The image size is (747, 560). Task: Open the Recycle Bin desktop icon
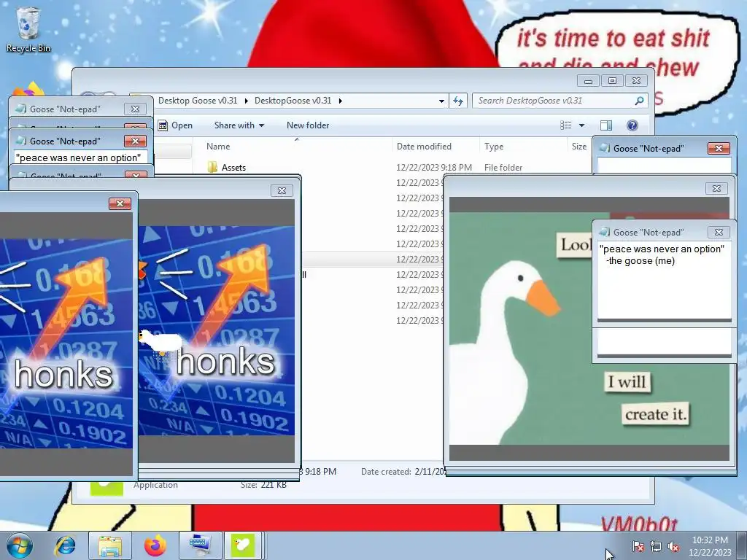coord(28,29)
